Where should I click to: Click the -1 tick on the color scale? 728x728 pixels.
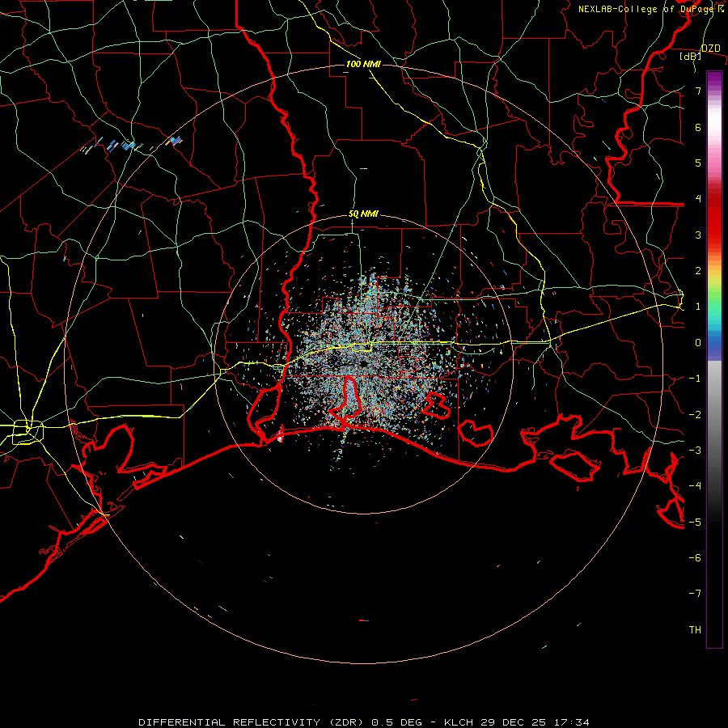(x=695, y=379)
